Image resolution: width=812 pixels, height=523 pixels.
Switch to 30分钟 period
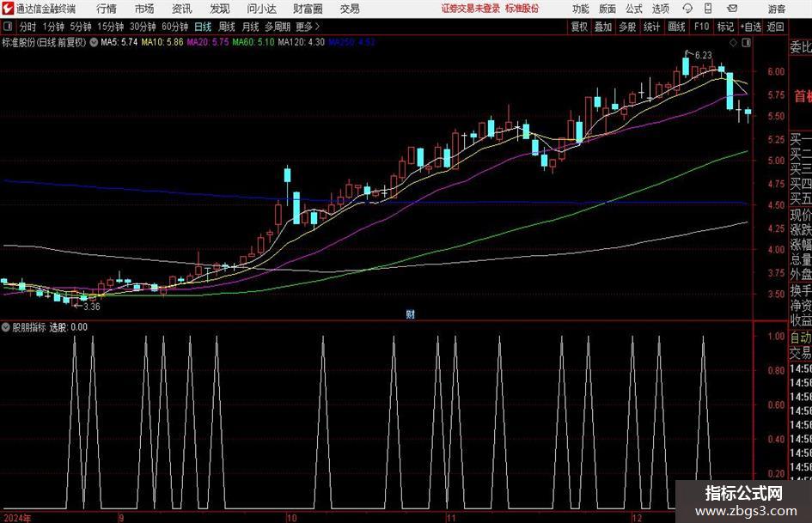click(143, 27)
